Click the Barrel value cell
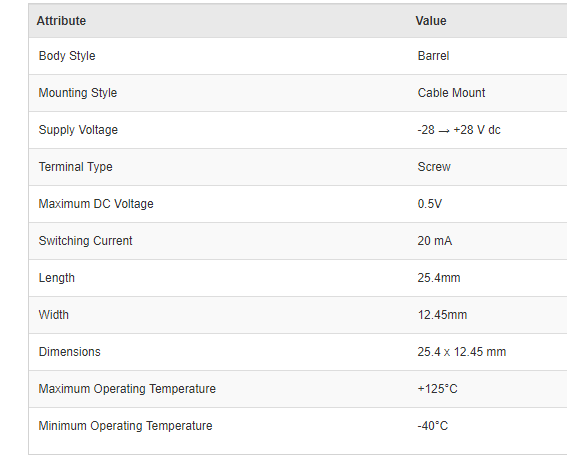Viewport: 567px width, 466px height. pos(433,56)
